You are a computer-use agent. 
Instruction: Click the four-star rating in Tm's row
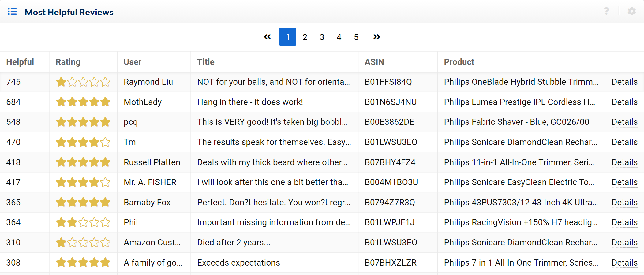[x=83, y=142]
